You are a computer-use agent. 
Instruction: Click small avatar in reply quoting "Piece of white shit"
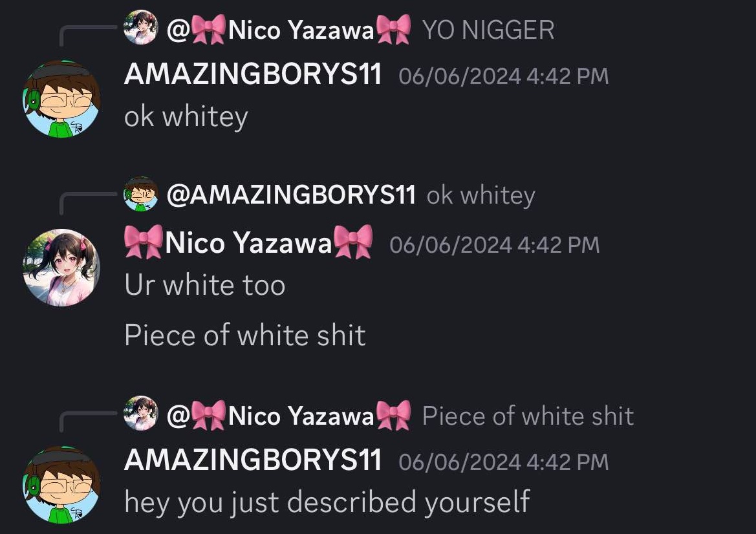pyautogui.click(x=140, y=414)
